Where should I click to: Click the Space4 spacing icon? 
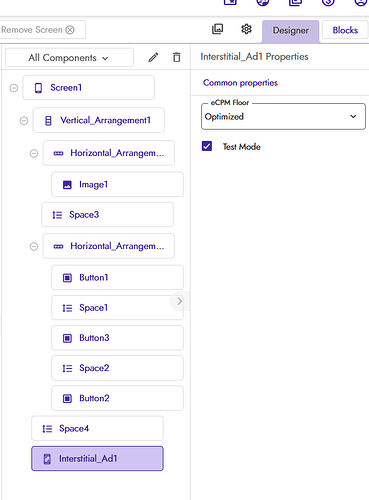pyautogui.click(x=47, y=429)
